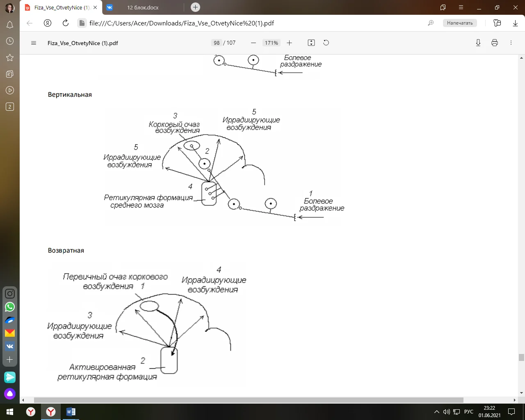525x420 pixels.
Task: Open the sidebar notifications bell
Action: [10, 25]
